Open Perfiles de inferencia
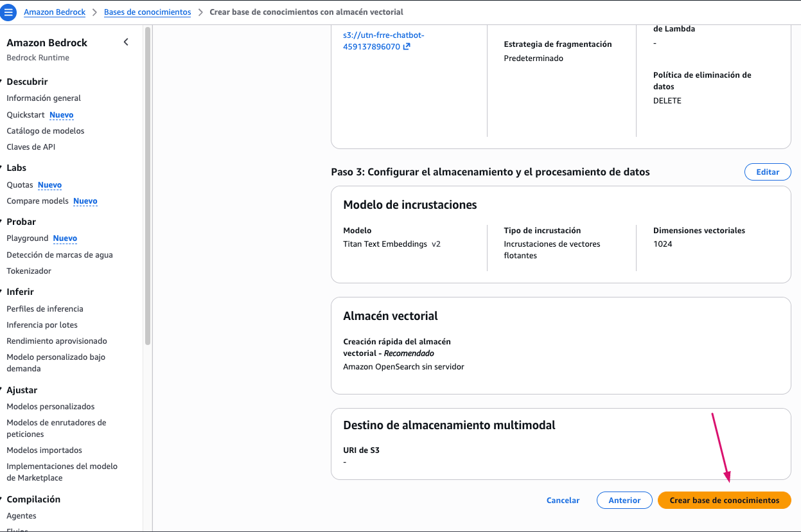 45,309
